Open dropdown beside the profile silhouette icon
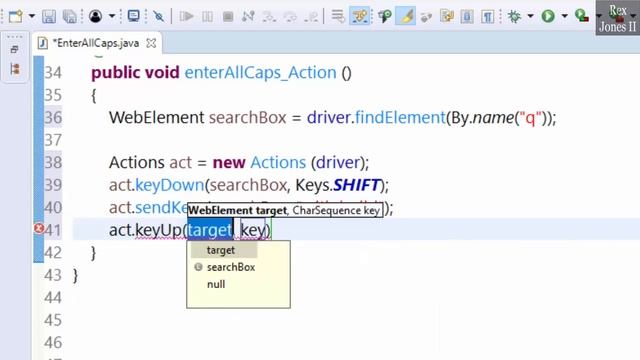 pos(112,17)
